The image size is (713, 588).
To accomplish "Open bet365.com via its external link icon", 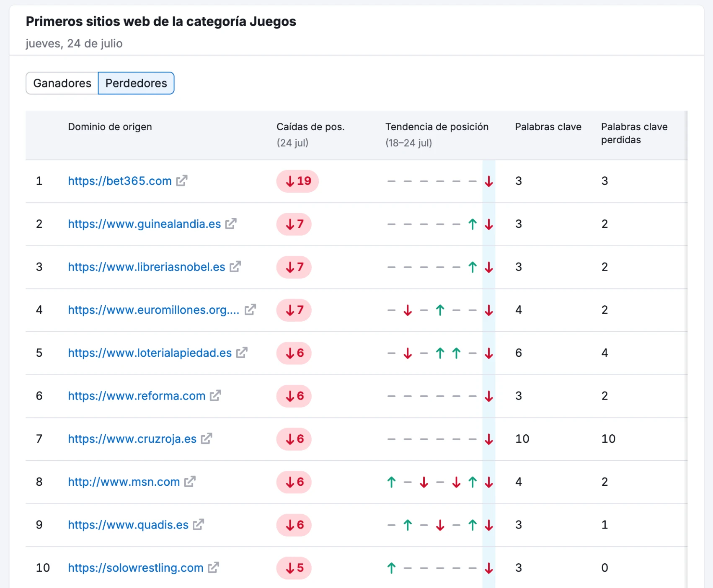I will (181, 181).
